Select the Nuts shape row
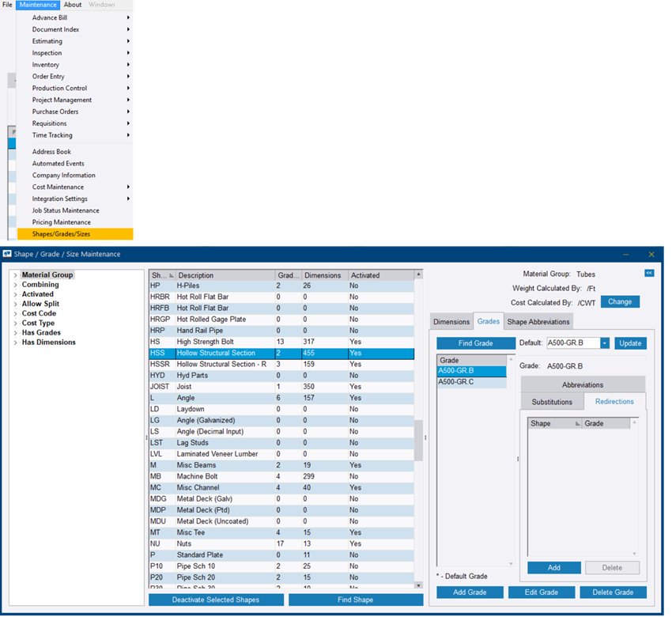The width and height of the screenshot is (672, 617). [x=281, y=544]
